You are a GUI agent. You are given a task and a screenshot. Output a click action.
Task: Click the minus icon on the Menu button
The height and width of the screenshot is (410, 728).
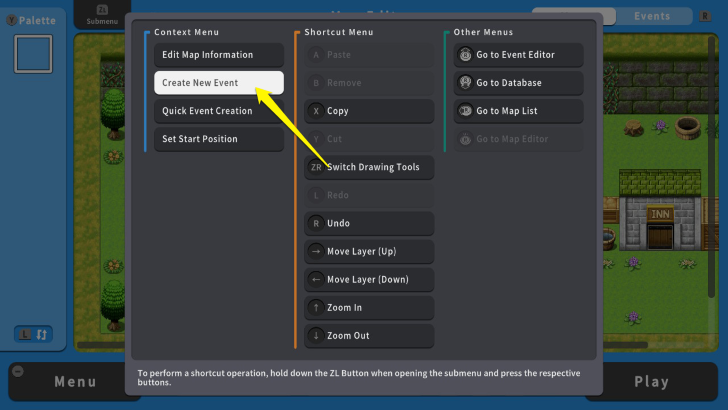click(18, 371)
